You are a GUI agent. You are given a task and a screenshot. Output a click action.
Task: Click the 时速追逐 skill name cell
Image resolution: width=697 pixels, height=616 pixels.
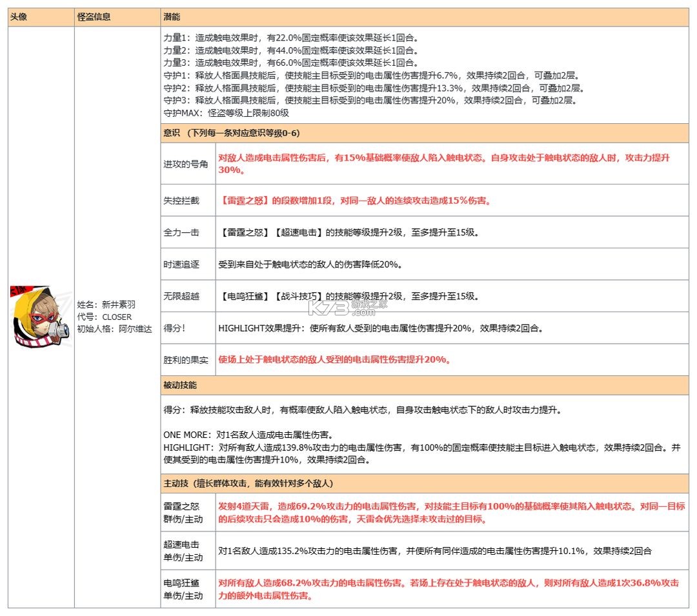point(182,264)
